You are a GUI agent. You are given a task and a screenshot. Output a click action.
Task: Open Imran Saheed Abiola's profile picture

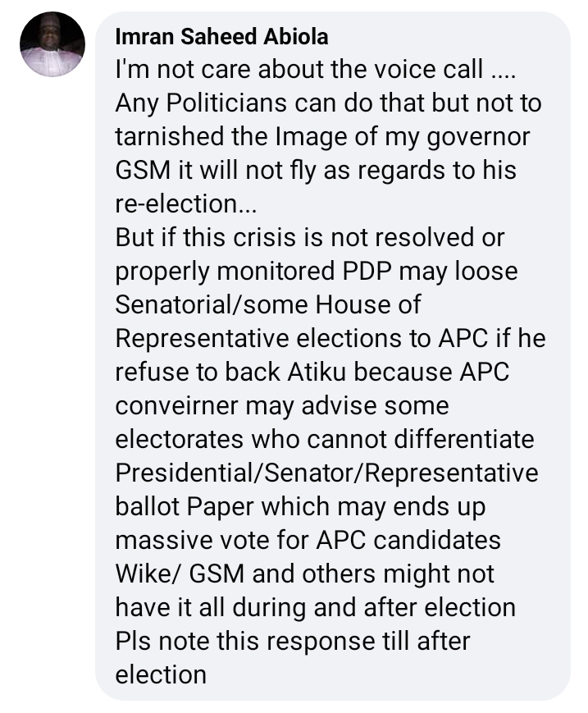click(52, 44)
